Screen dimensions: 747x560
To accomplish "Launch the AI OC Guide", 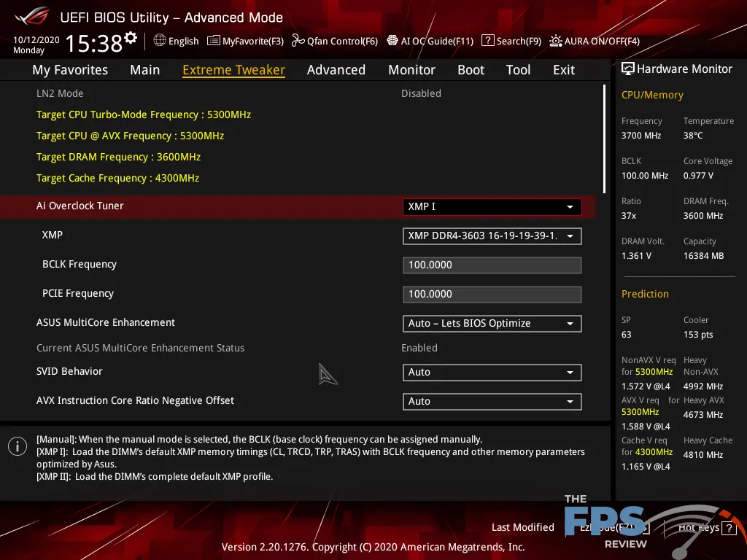I will pyautogui.click(x=430, y=41).
